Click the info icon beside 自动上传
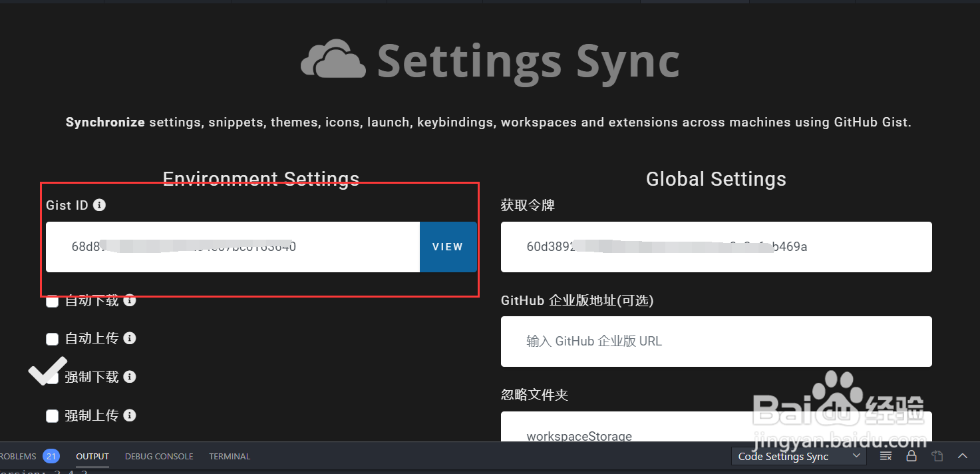 pyautogui.click(x=130, y=338)
